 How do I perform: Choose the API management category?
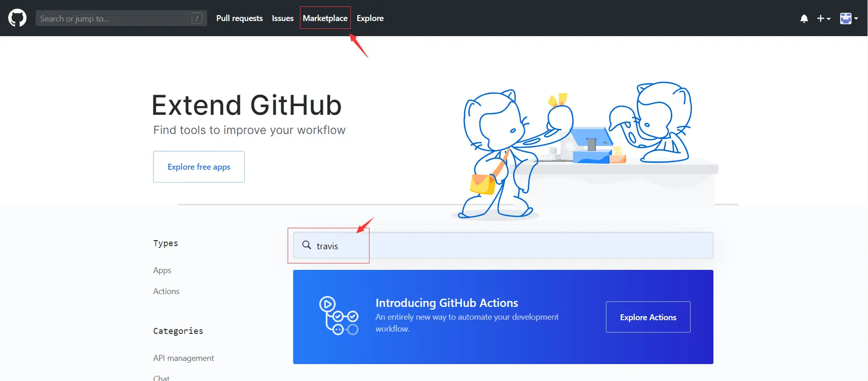click(183, 358)
